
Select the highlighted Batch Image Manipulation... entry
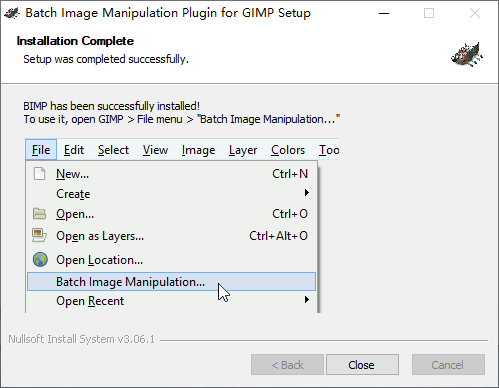[x=172, y=282]
